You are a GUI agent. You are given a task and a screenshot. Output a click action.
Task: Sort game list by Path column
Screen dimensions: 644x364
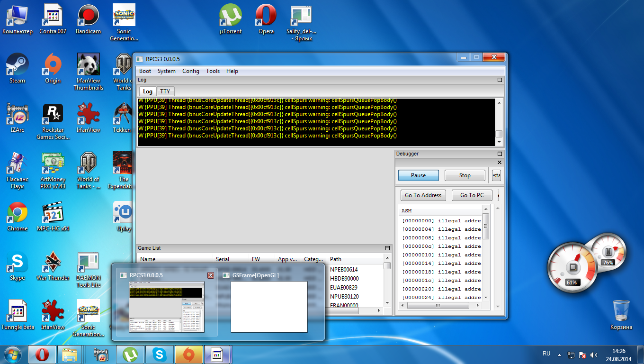[355, 259]
